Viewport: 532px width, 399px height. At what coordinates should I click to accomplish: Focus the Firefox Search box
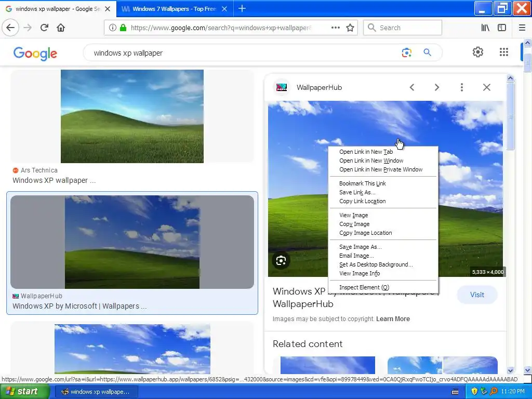[x=403, y=28]
